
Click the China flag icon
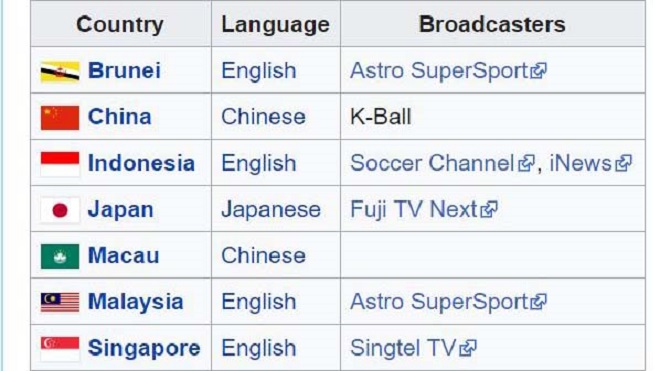(x=60, y=117)
